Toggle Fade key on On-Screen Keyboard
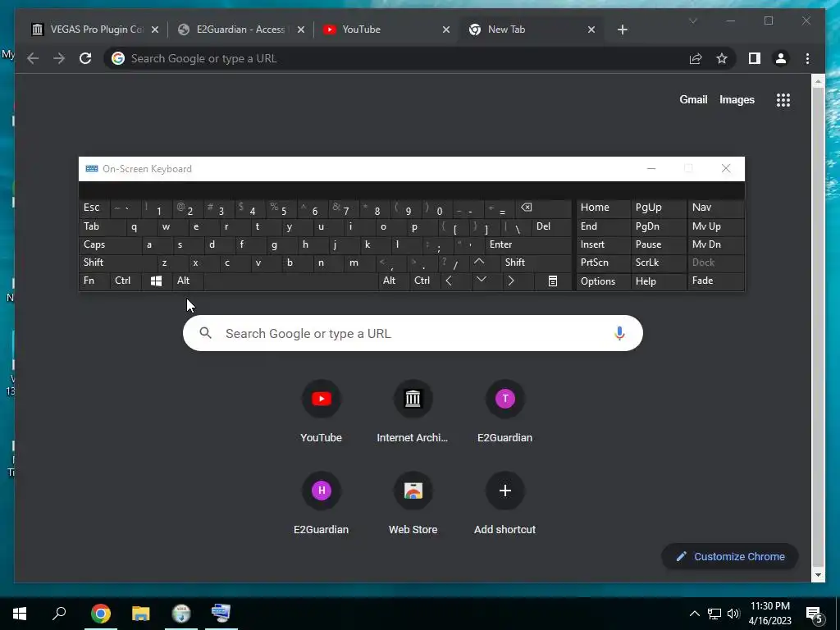This screenshot has width=840, height=630. (715, 281)
